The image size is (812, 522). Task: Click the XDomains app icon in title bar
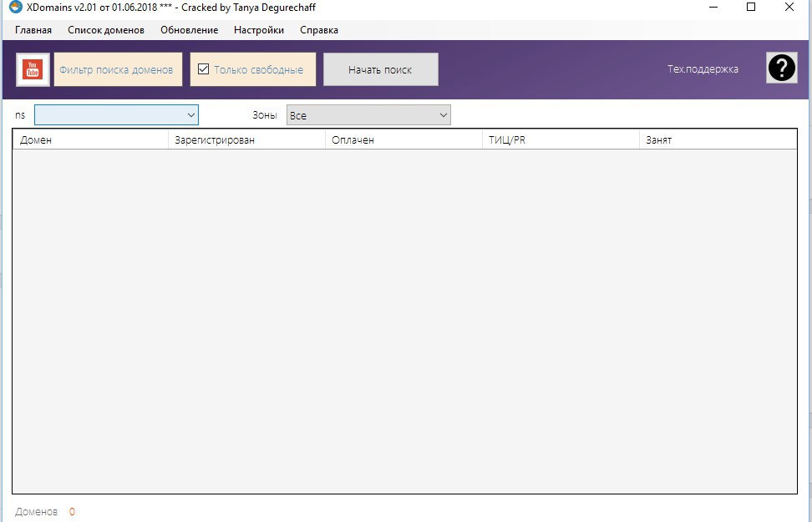tap(16, 8)
